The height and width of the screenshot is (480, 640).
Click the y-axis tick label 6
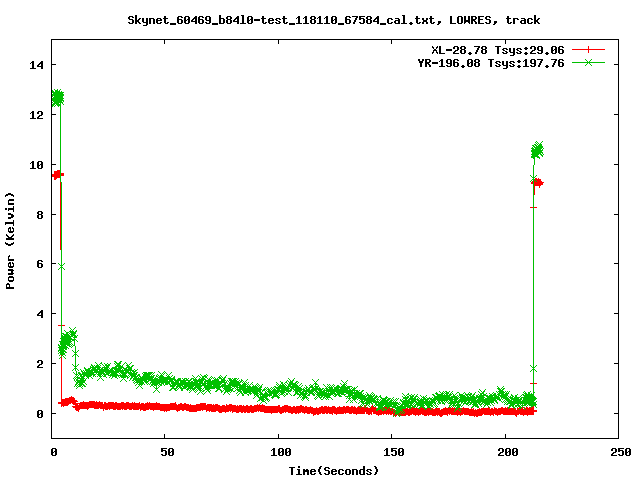click(x=40, y=264)
